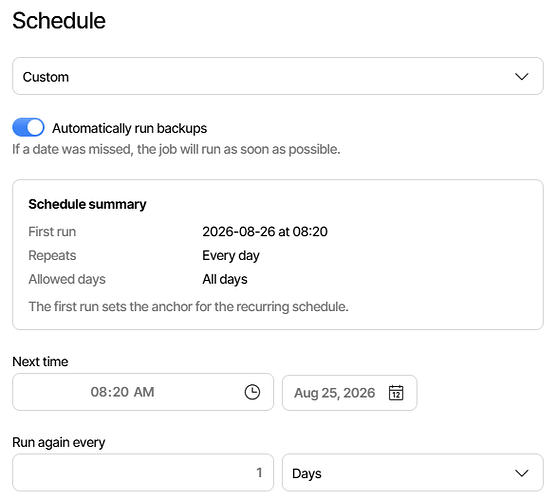This screenshot has height=500, width=555.
Task: Click the Aug 25, 2026 date field
Action: [350, 393]
